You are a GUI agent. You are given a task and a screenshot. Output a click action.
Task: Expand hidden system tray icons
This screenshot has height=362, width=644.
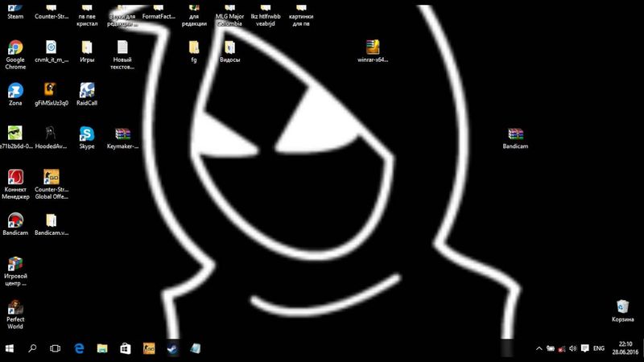(539, 349)
